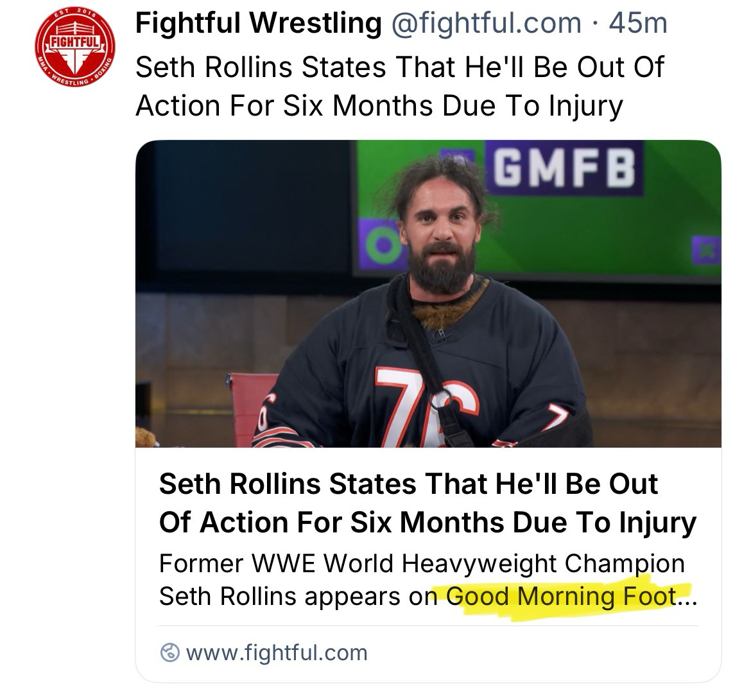Viewport: 751px width, 700px height.
Task: Click the 'Former WWE World Heavyweight Champion' description line
Action: pyautogui.click(x=421, y=563)
